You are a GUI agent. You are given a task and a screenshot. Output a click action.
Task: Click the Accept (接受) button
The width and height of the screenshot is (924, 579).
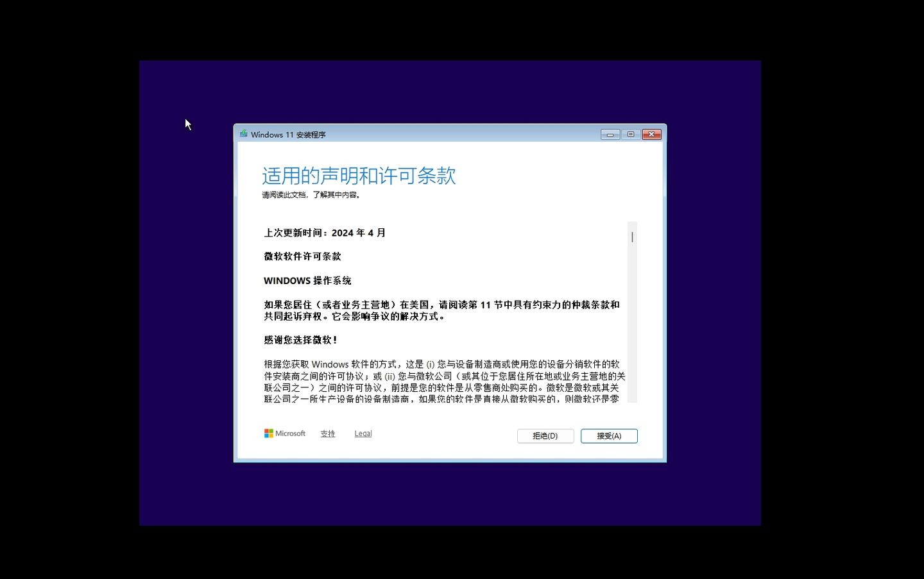click(x=609, y=436)
